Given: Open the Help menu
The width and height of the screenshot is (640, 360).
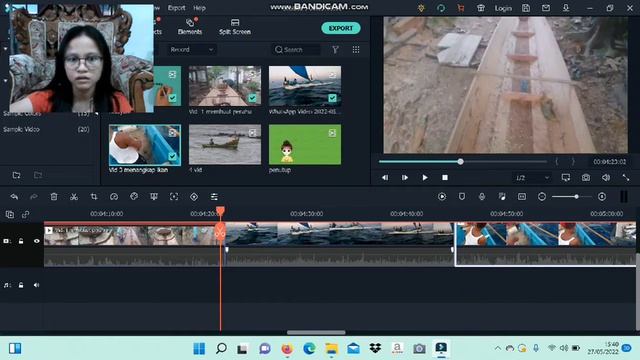Looking at the screenshot, I should pyautogui.click(x=199, y=8).
